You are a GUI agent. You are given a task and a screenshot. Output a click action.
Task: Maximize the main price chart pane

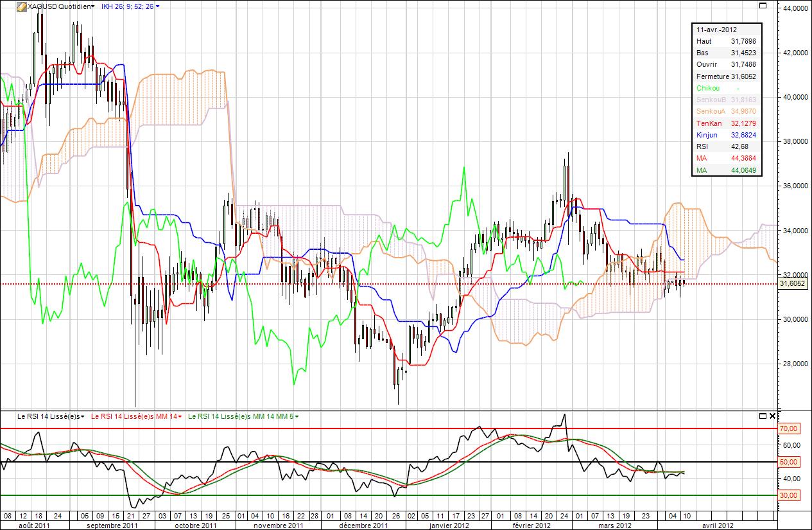(x=763, y=6)
